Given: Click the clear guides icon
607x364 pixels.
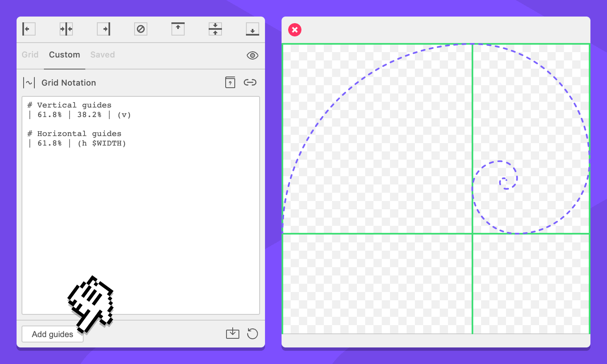Looking at the screenshot, I should pos(141,29).
